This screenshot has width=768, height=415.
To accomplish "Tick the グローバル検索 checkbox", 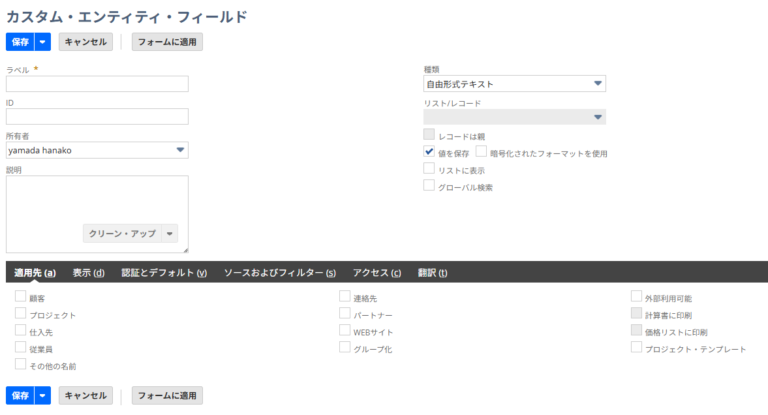I will pyautogui.click(x=429, y=186).
